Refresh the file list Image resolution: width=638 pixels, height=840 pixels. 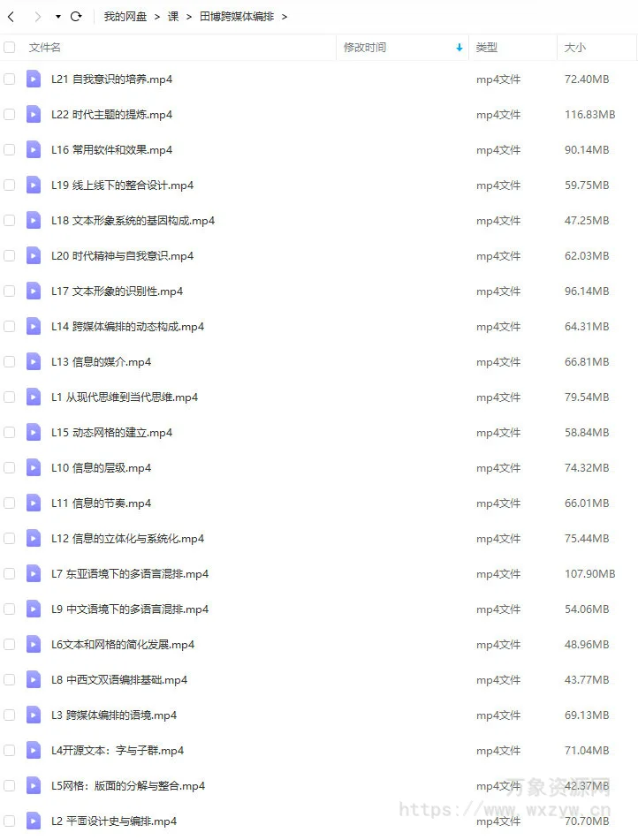[76, 17]
